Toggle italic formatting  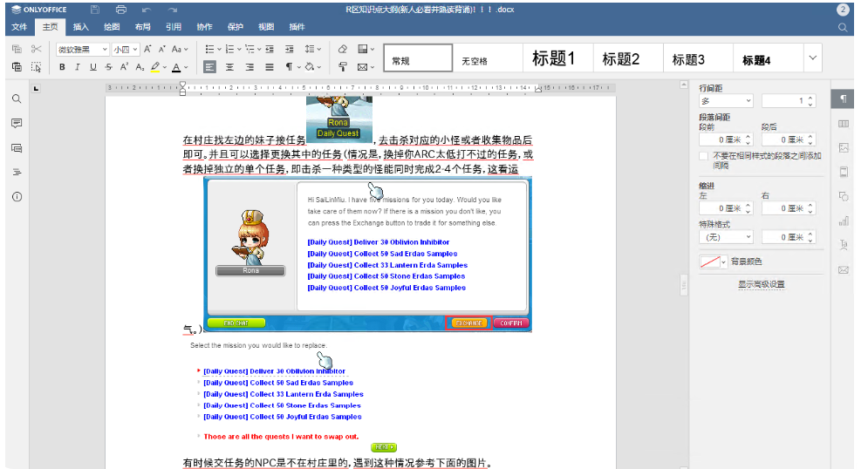pos(78,67)
